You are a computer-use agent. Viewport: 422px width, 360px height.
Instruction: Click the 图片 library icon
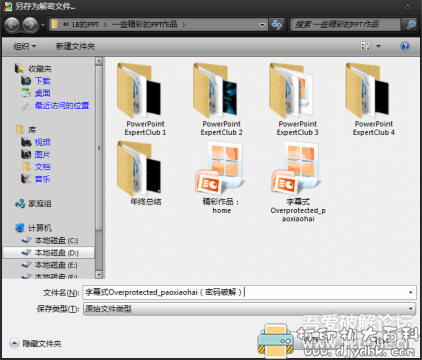[26, 154]
